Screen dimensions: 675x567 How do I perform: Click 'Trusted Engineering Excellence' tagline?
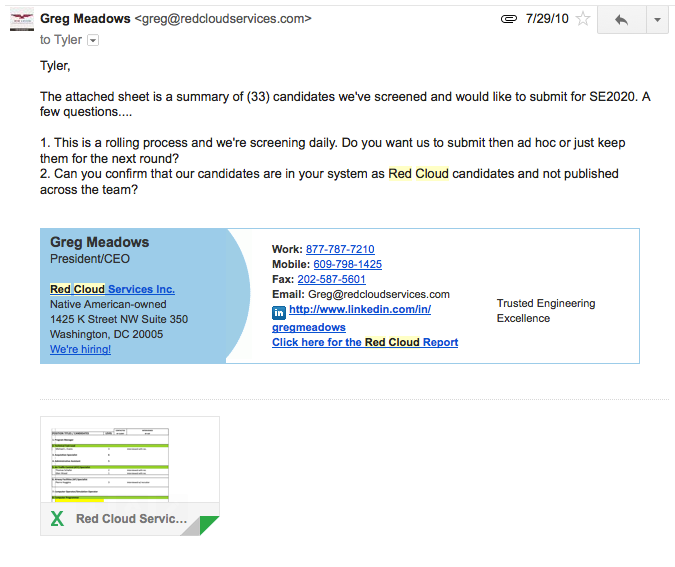(546, 311)
